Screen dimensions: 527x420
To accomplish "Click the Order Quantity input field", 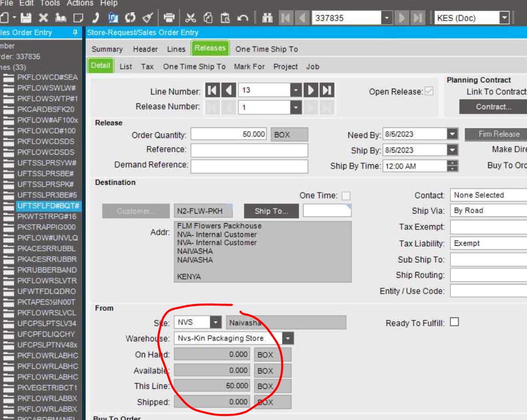I will pos(229,134).
